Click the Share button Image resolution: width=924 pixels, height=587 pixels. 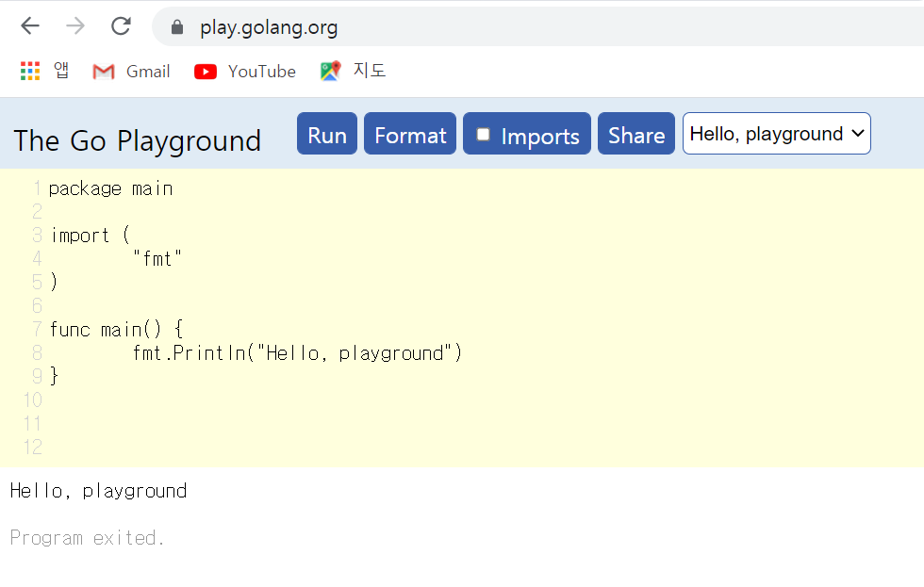pos(636,134)
